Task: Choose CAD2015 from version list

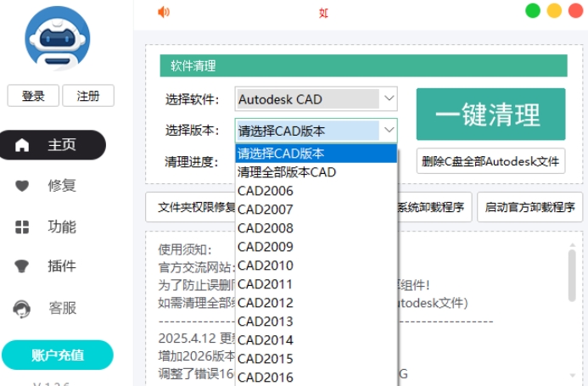Action: click(316, 359)
